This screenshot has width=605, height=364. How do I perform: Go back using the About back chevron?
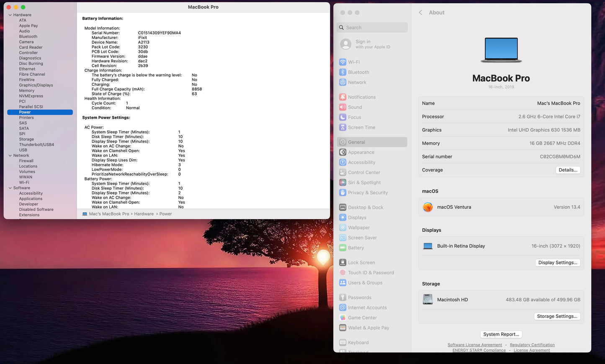420,13
